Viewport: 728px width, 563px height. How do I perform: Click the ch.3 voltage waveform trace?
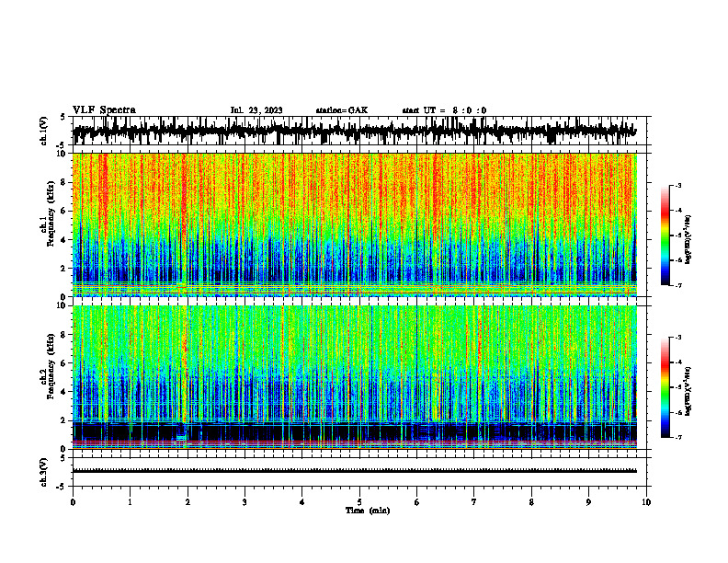click(354, 471)
